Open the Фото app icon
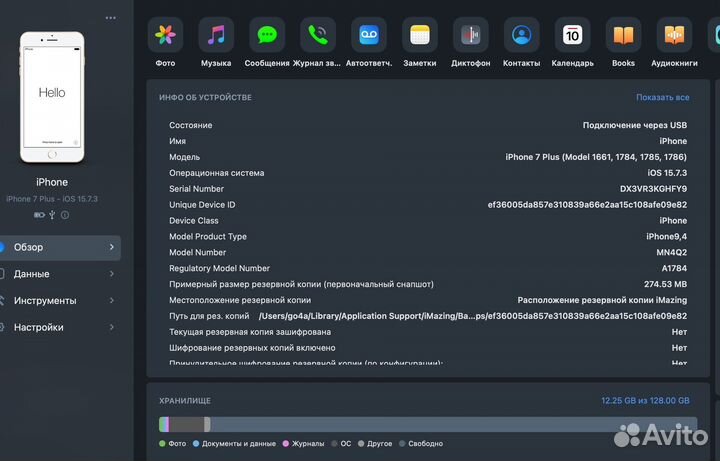The image size is (720, 461). pyautogui.click(x=165, y=35)
